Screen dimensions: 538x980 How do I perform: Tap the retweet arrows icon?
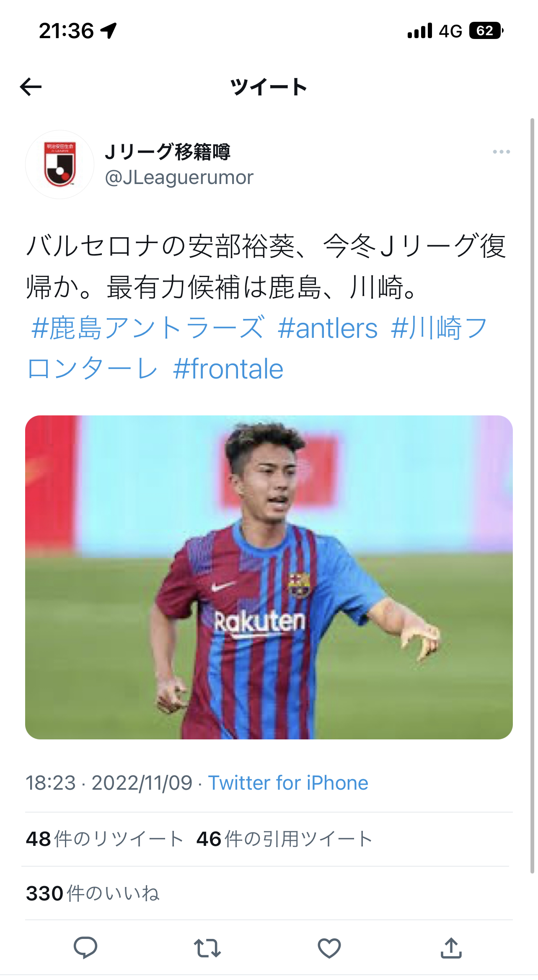207,948
